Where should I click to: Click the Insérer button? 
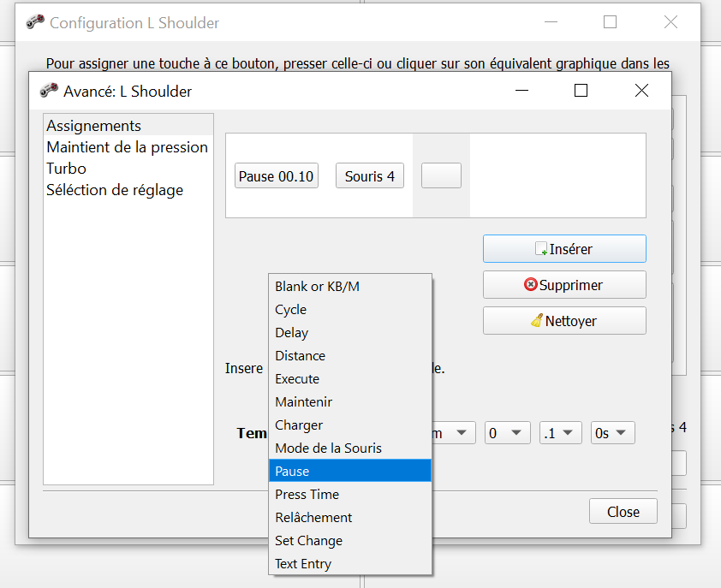[x=564, y=249]
